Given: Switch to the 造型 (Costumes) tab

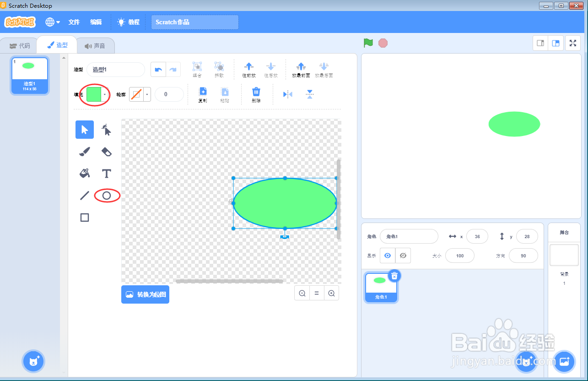Looking at the screenshot, I should pos(57,45).
